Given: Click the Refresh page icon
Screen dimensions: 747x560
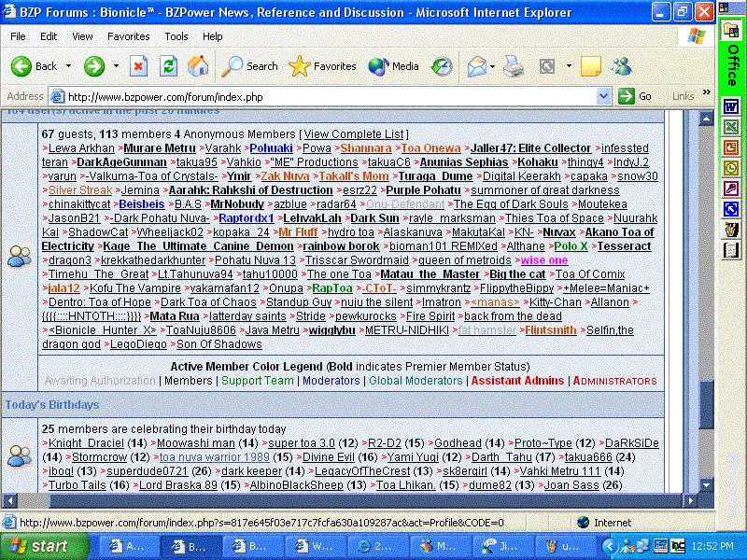Looking at the screenshot, I should coord(168,66).
